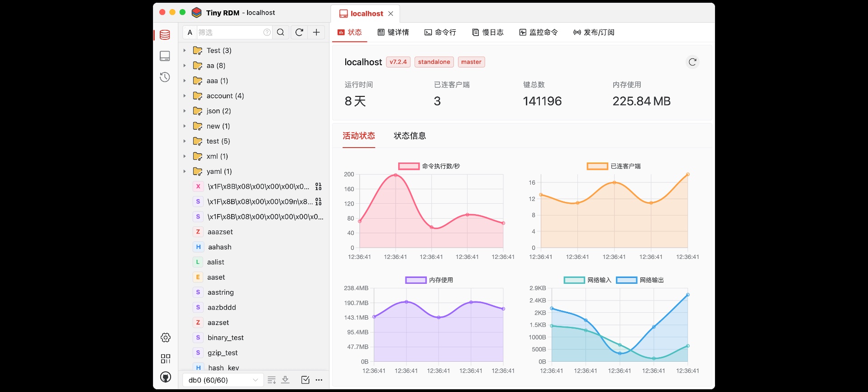Click the L type badge of aalist

198,262
